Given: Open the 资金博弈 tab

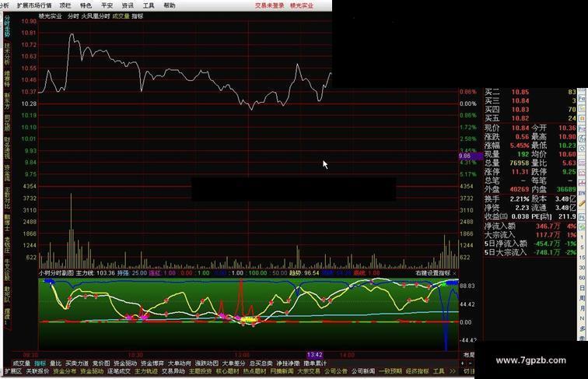Looking at the screenshot, I should pyautogui.click(x=152, y=363).
